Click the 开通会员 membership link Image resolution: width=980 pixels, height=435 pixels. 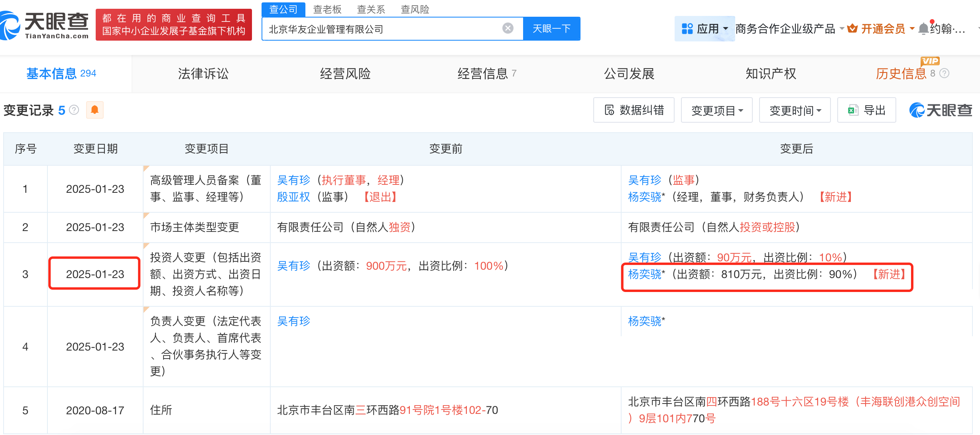[x=882, y=29]
